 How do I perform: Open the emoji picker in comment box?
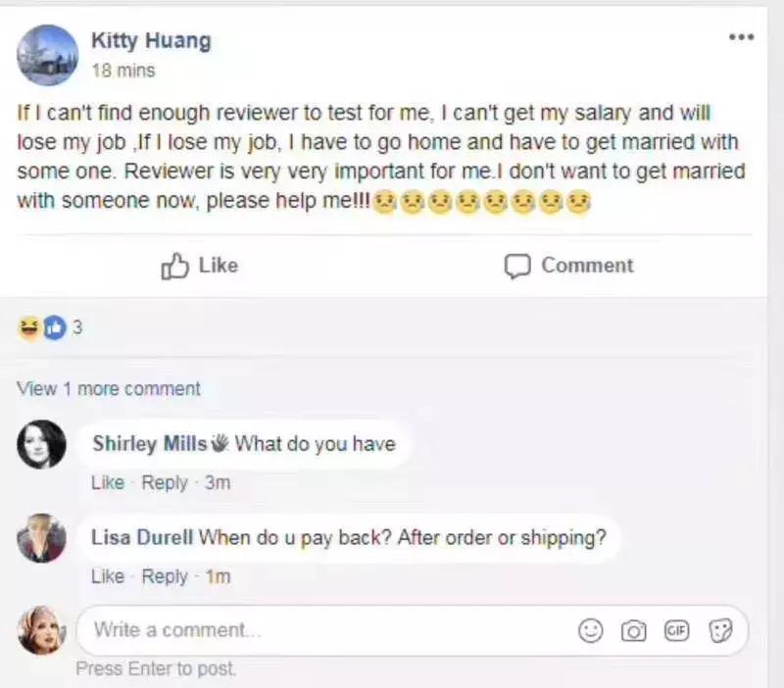tap(591, 630)
